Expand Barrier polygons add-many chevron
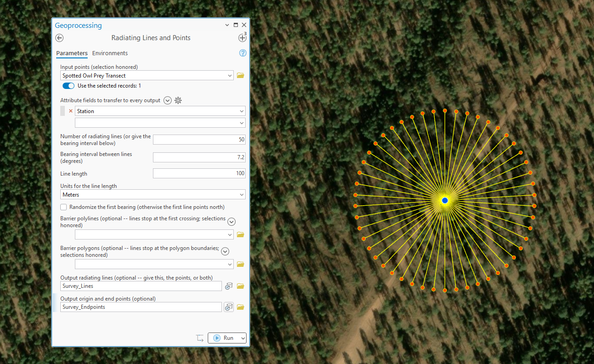594x364 pixels. [x=225, y=251]
